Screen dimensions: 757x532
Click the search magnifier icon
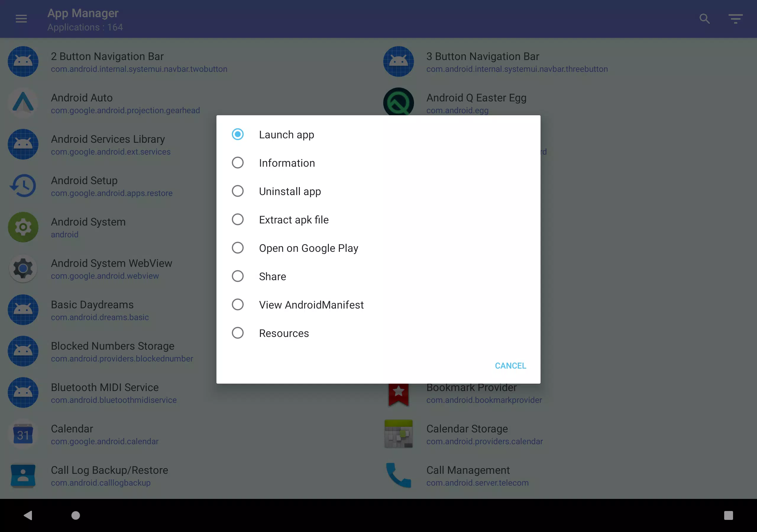(x=705, y=19)
